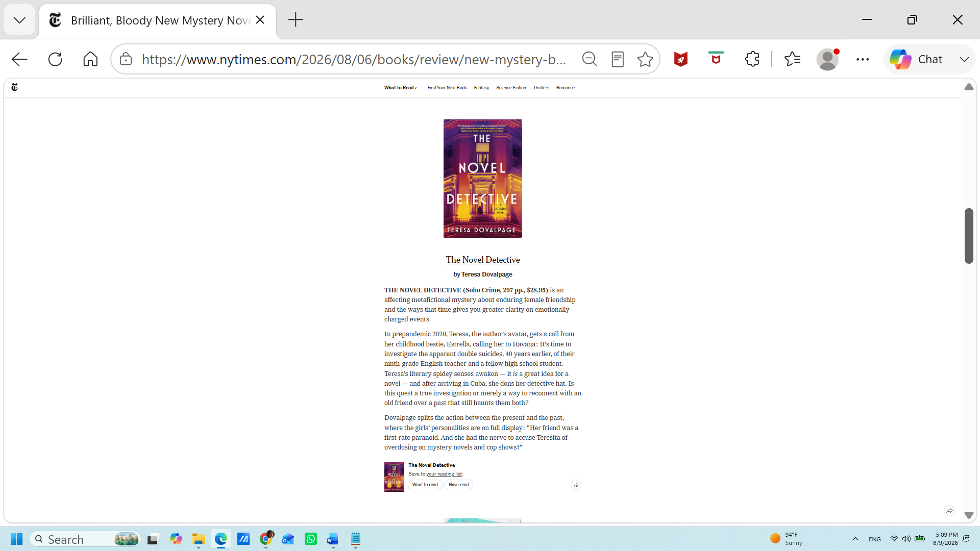Click the share arrow icon on page

[x=949, y=511]
